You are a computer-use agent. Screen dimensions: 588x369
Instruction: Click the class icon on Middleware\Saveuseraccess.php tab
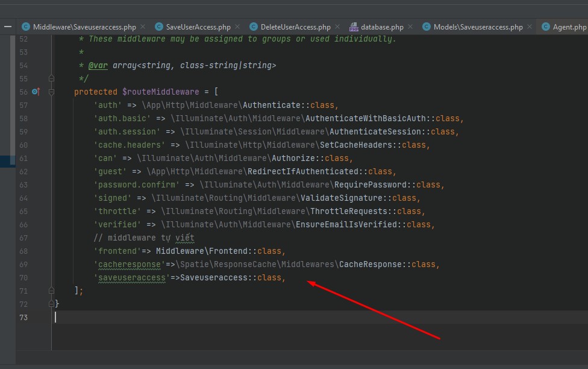25,27
